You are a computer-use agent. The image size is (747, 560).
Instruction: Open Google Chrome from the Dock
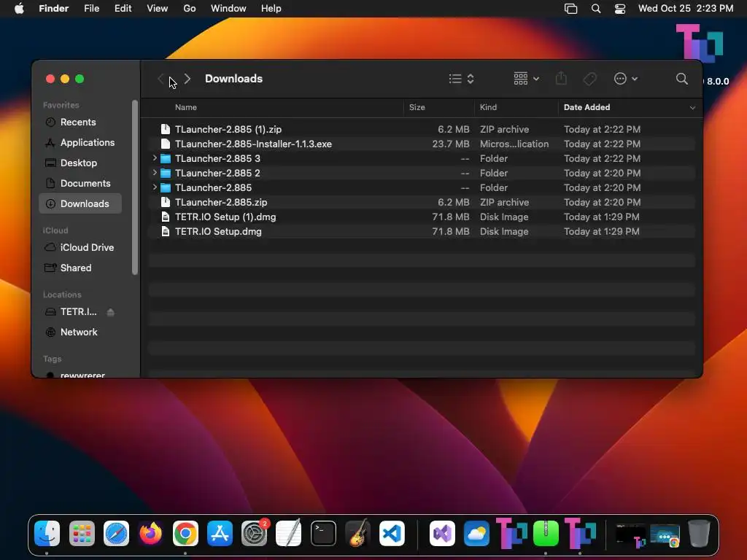[x=185, y=533]
